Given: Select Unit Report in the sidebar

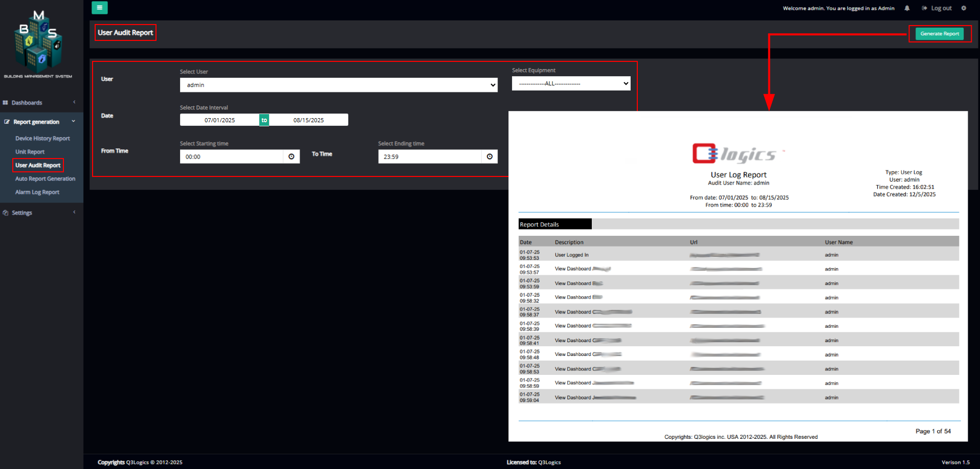Looking at the screenshot, I should pyautogui.click(x=30, y=151).
